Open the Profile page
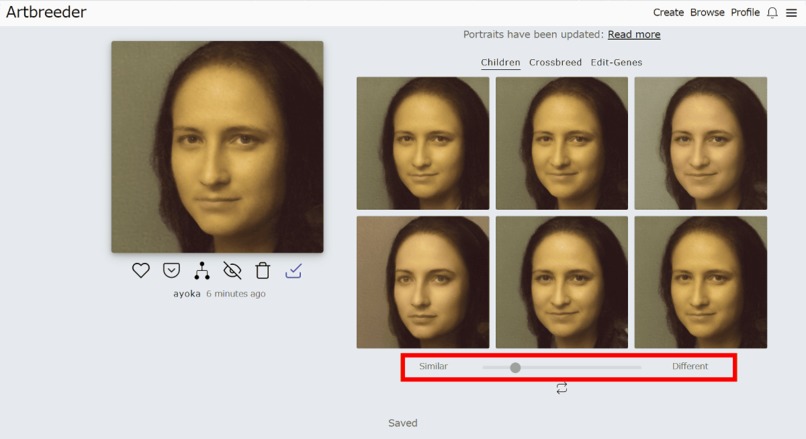The height and width of the screenshot is (439, 806). click(745, 12)
